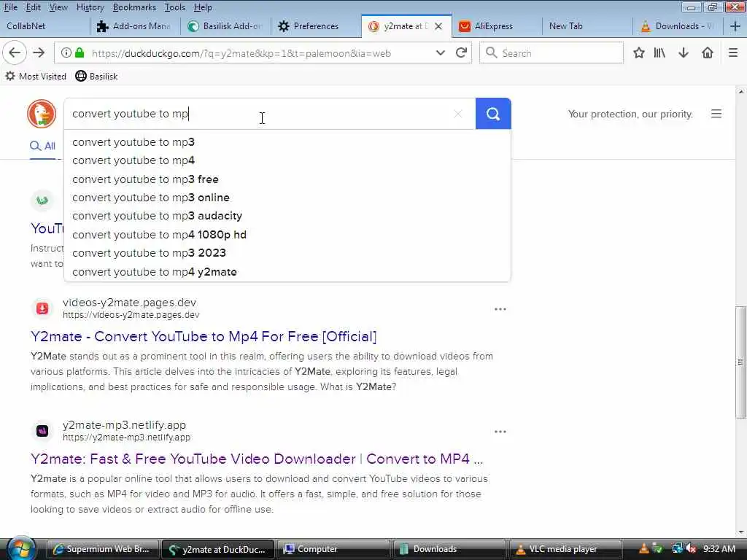Open the https://videos-y2mate.pages.dev URL link

coord(131,315)
